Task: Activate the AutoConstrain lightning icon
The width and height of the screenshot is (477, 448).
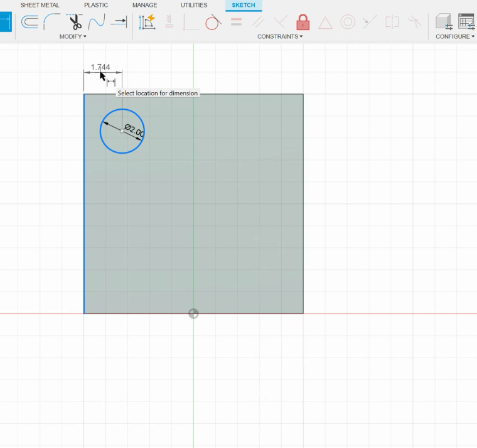Action: click(147, 22)
